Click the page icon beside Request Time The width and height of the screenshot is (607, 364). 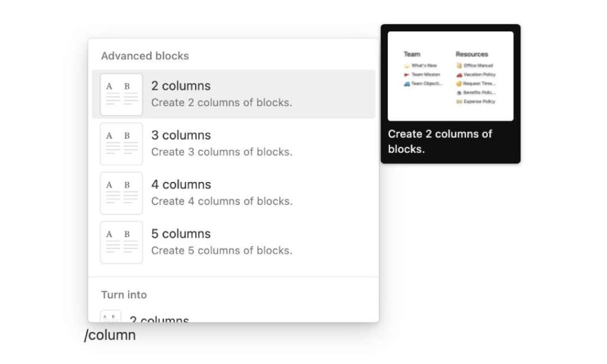pyautogui.click(x=459, y=83)
